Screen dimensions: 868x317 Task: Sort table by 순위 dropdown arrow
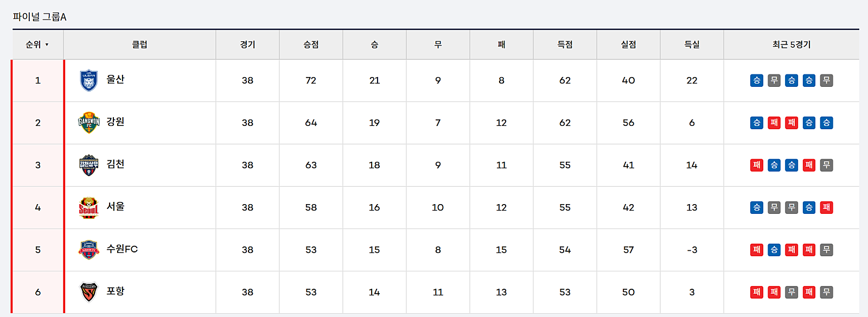(x=47, y=45)
